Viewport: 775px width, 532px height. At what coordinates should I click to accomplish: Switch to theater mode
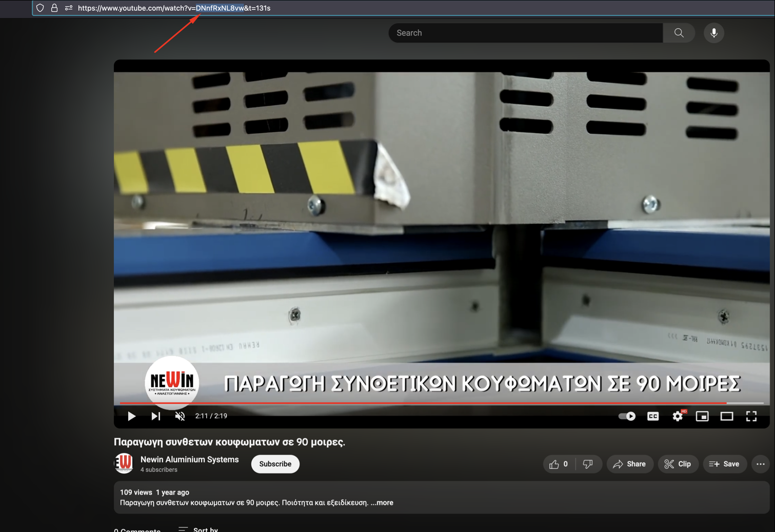pyautogui.click(x=727, y=416)
